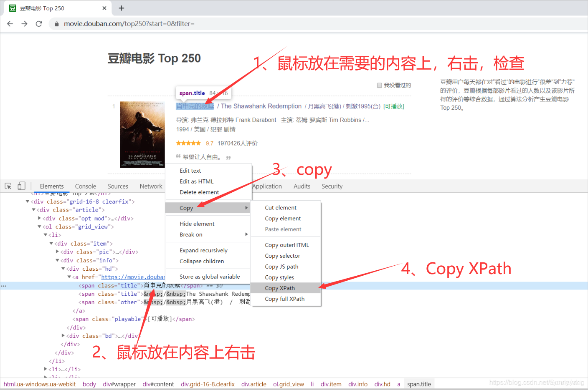Click div#content in breadcrumb bar
The height and width of the screenshot is (390, 588).
coord(158,384)
